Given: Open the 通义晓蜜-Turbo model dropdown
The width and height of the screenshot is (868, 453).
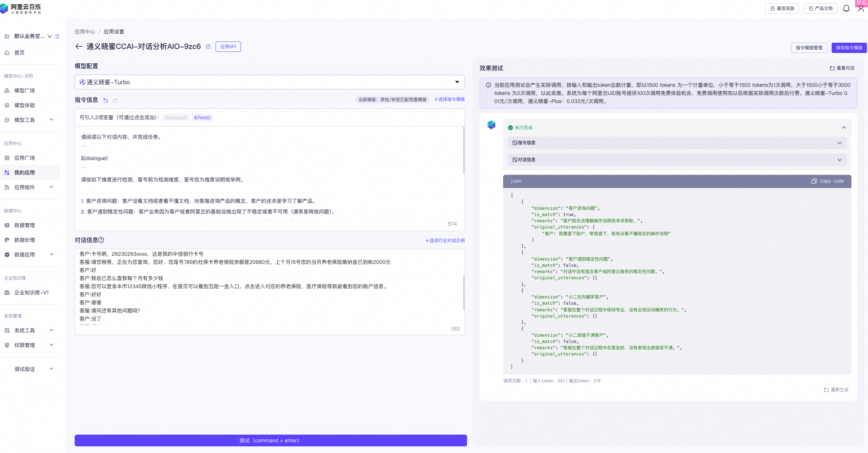Looking at the screenshot, I should coord(270,82).
